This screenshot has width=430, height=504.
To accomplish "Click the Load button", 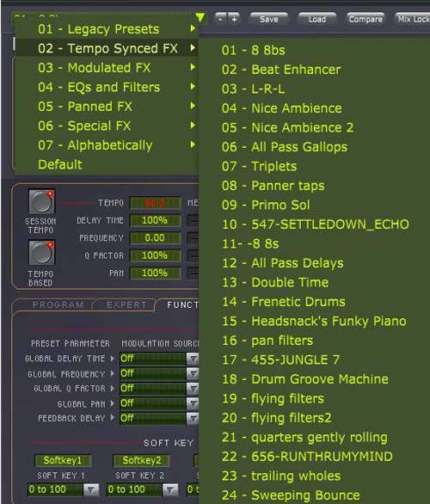I will coord(317,19).
